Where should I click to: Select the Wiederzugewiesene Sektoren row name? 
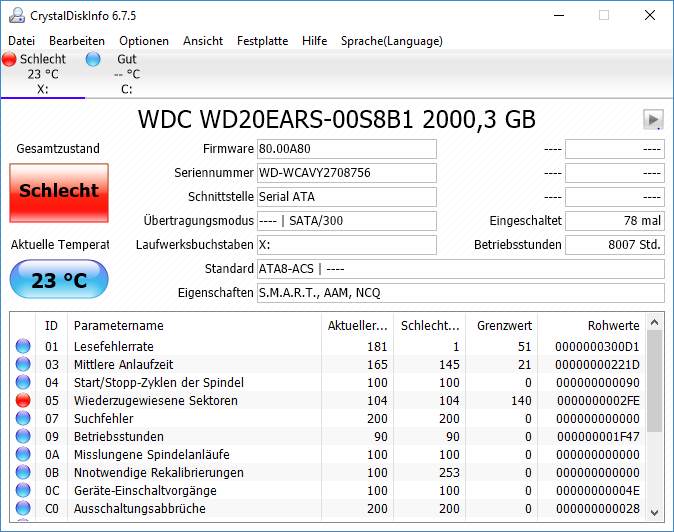[156, 401]
